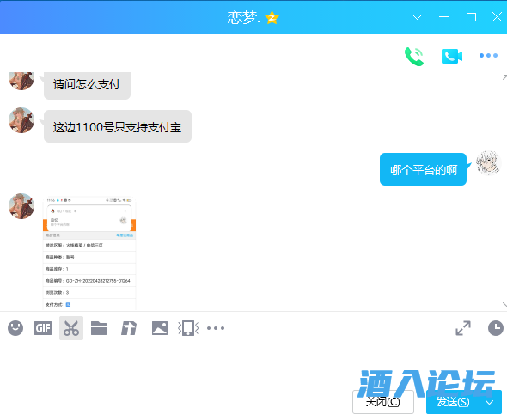Image resolution: width=507 pixels, height=420 pixels.
Task: Open the three-dot more options menu at top right
Action: (x=488, y=56)
